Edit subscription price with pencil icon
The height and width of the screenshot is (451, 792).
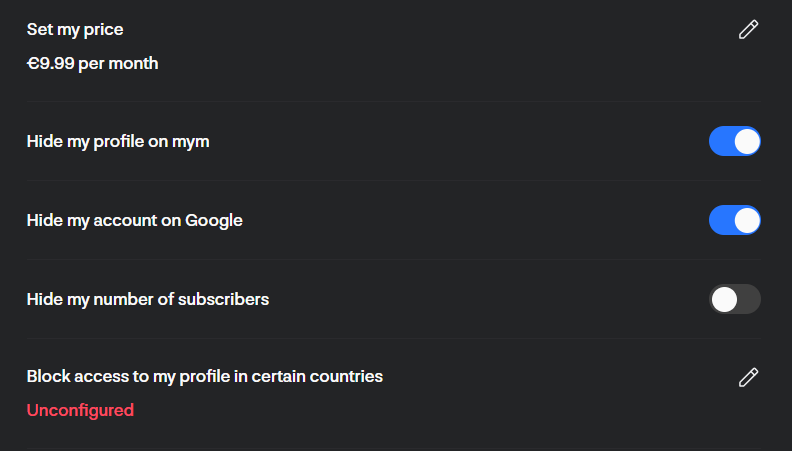(x=748, y=29)
